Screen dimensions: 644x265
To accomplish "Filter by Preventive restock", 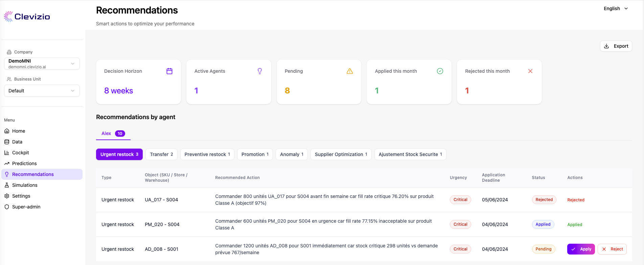I will tap(207, 154).
